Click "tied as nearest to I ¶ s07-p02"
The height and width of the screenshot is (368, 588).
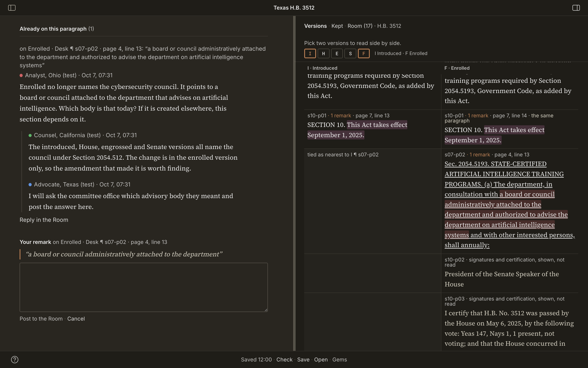(x=343, y=155)
